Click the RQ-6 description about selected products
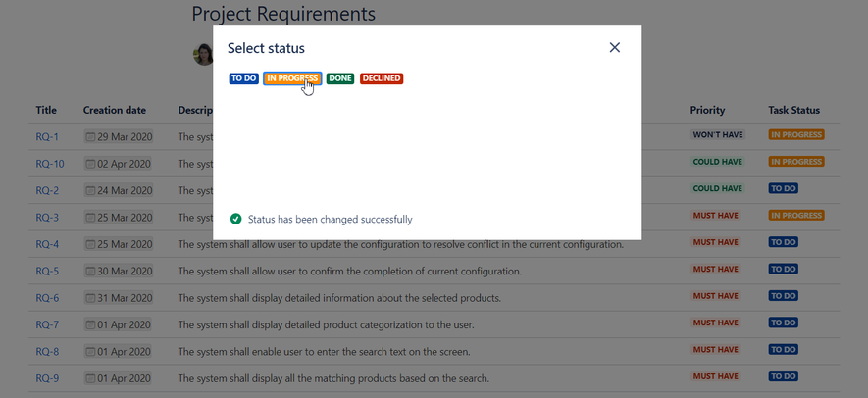868x398 pixels. pos(339,298)
